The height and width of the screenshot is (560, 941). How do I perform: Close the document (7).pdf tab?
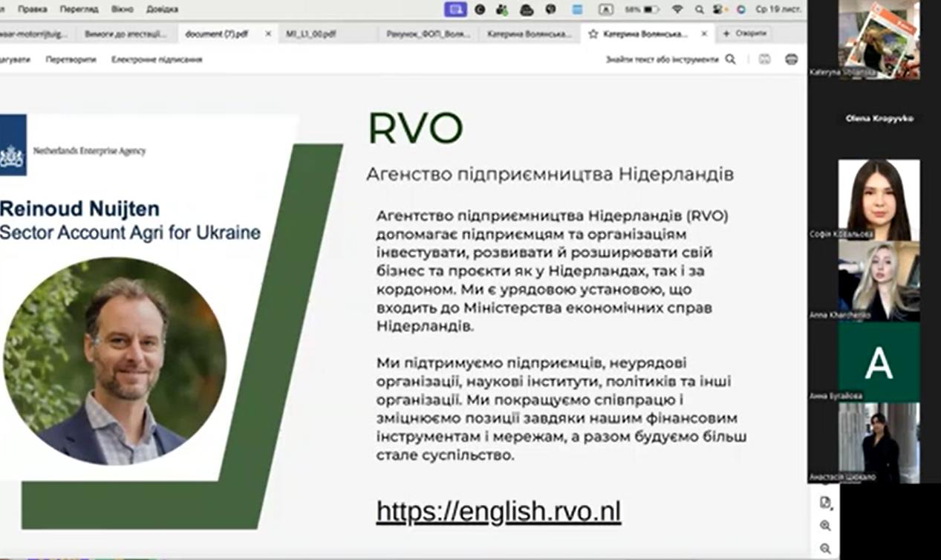pos(268,34)
